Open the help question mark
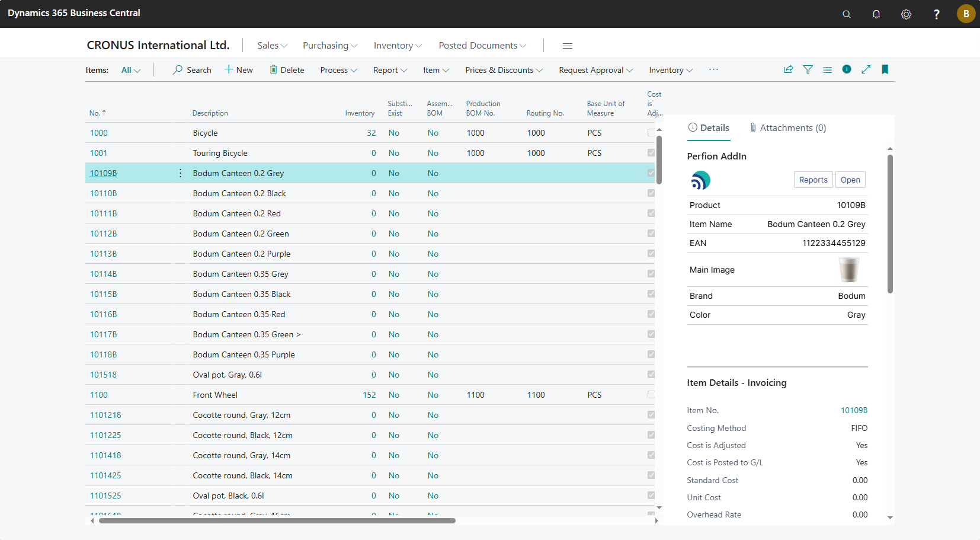Screen dimensions: 980x540 [936, 14]
